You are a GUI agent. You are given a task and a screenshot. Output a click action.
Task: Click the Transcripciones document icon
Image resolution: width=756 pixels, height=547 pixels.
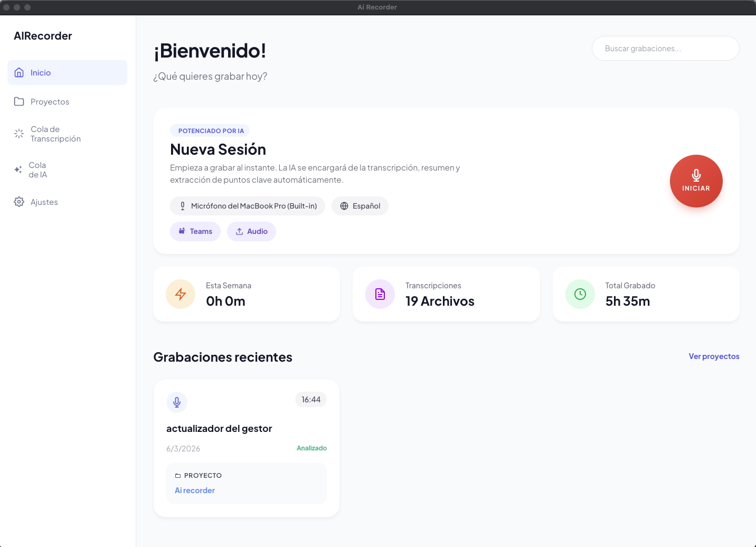[380, 294]
